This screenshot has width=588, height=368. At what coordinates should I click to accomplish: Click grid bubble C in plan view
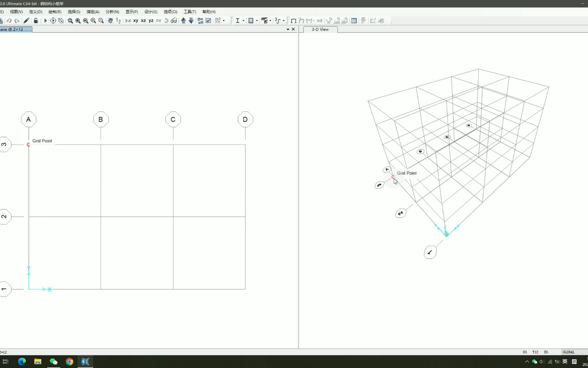point(173,120)
